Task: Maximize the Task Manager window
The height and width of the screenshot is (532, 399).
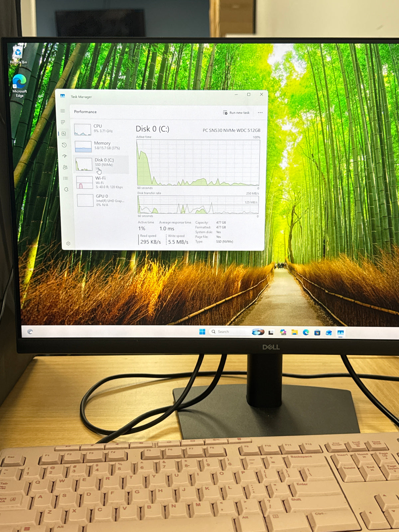Action: [249, 95]
